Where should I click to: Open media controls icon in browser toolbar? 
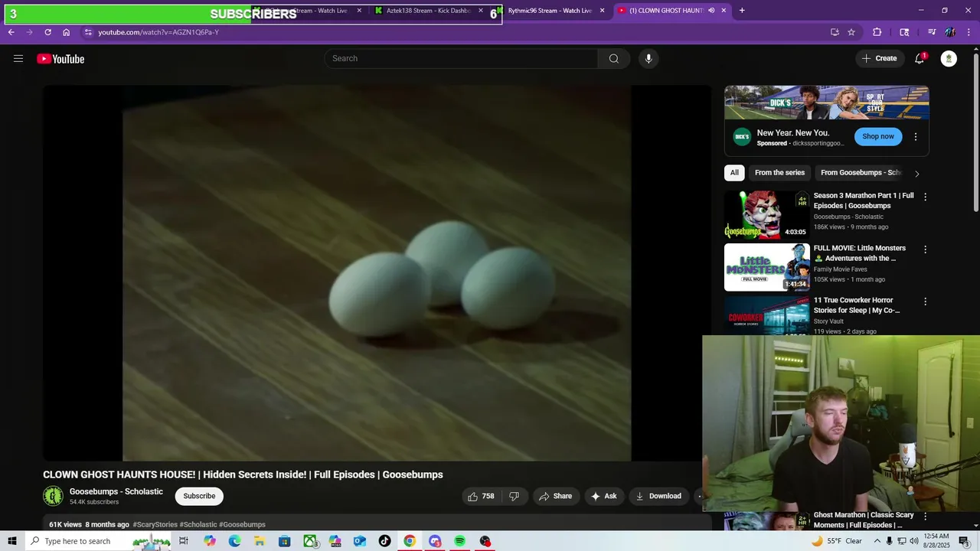coord(932,32)
